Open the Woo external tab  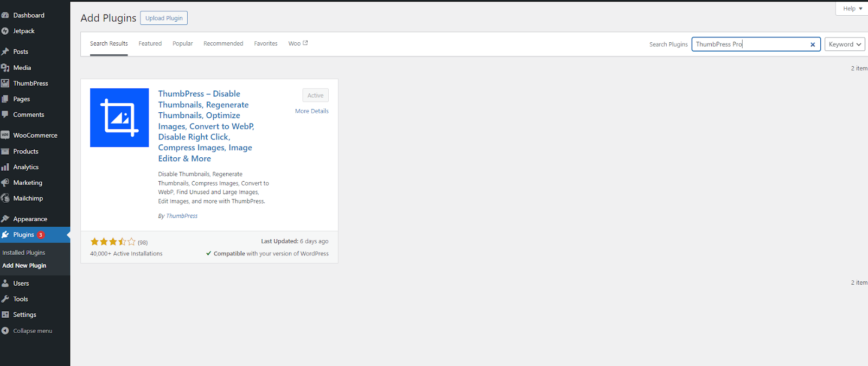(298, 44)
